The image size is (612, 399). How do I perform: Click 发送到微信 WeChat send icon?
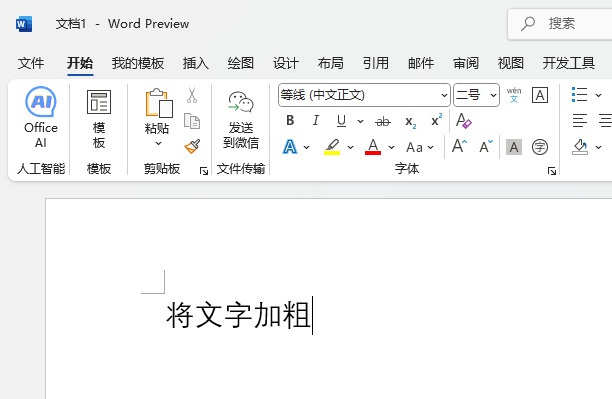click(241, 119)
